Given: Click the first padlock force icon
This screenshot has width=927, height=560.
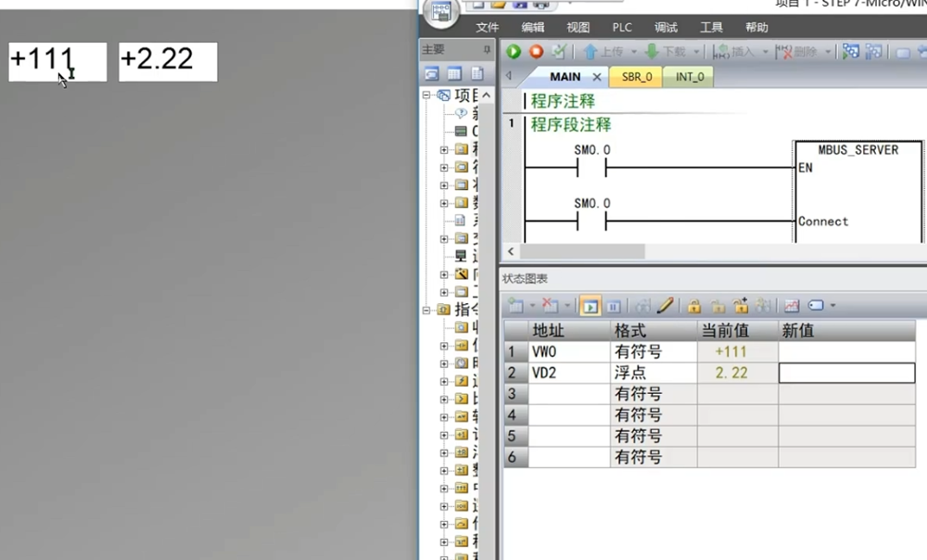Looking at the screenshot, I should (x=693, y=305).
